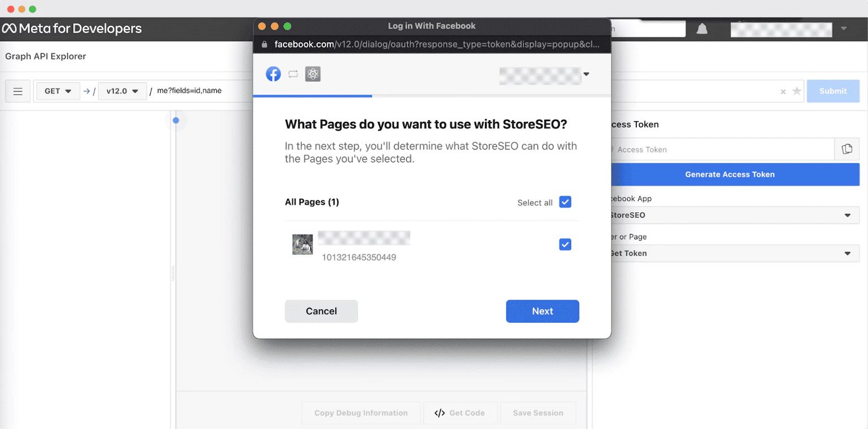Clear the query with the x icon
This screenshot has width=868, height=429.
pos(783,91)
